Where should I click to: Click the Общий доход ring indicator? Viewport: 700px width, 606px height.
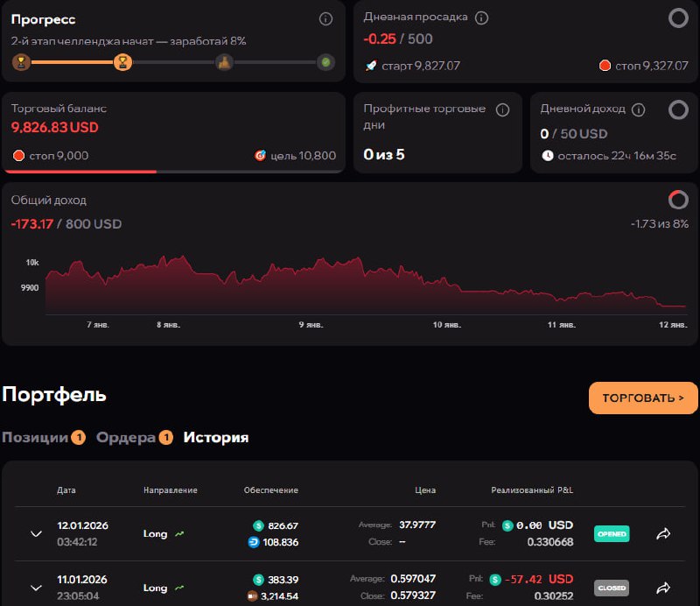678,200
